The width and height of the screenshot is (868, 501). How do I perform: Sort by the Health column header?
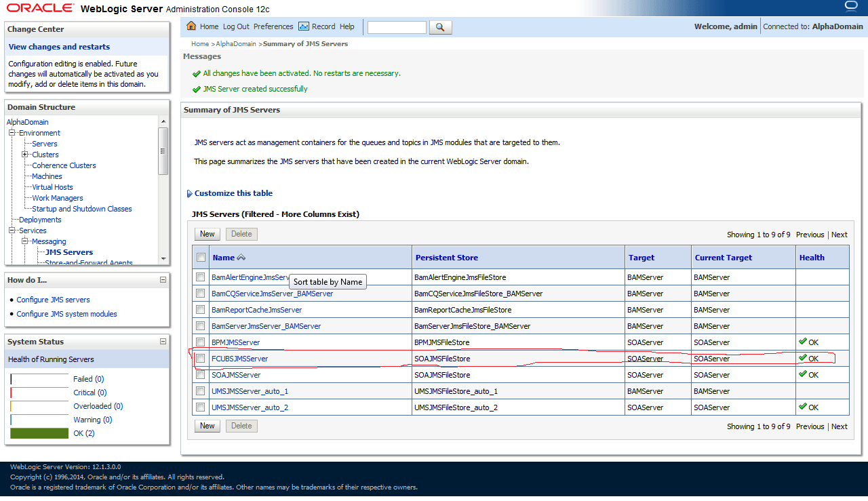(x=812, y=258)
